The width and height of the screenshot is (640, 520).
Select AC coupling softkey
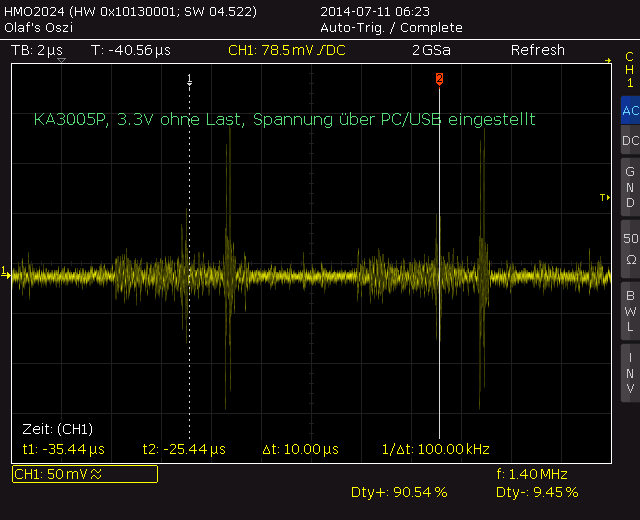630,111
